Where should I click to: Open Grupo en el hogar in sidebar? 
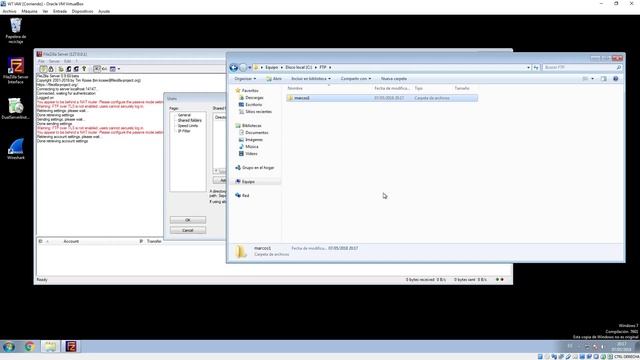(x=255, y=168)
